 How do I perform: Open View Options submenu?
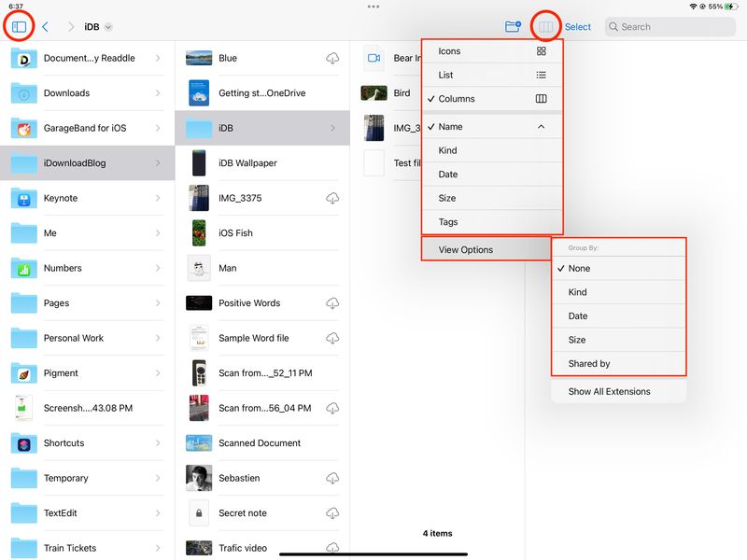click(486, 249)
